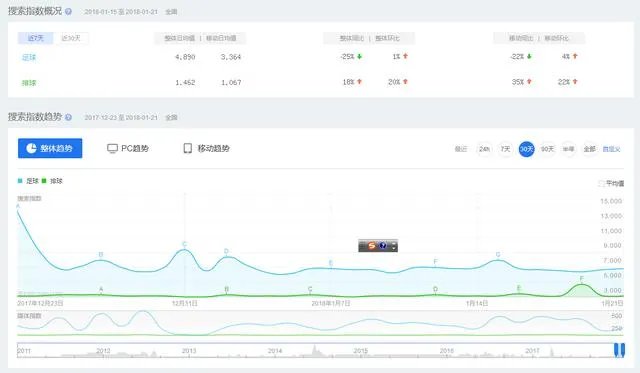Open 全国 region selector in 搜索指数趋势
This screenshot has width=640, height=373.
pos(171,118)
